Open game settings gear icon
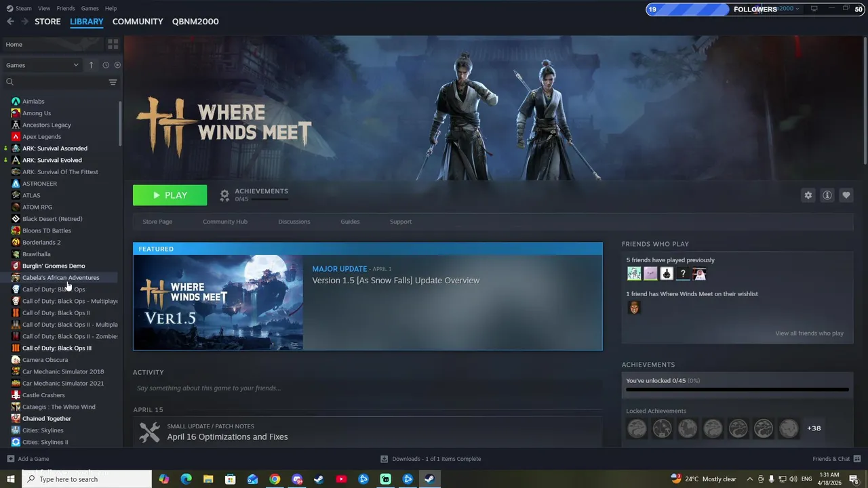868x488 pixels. coord(808,195)
